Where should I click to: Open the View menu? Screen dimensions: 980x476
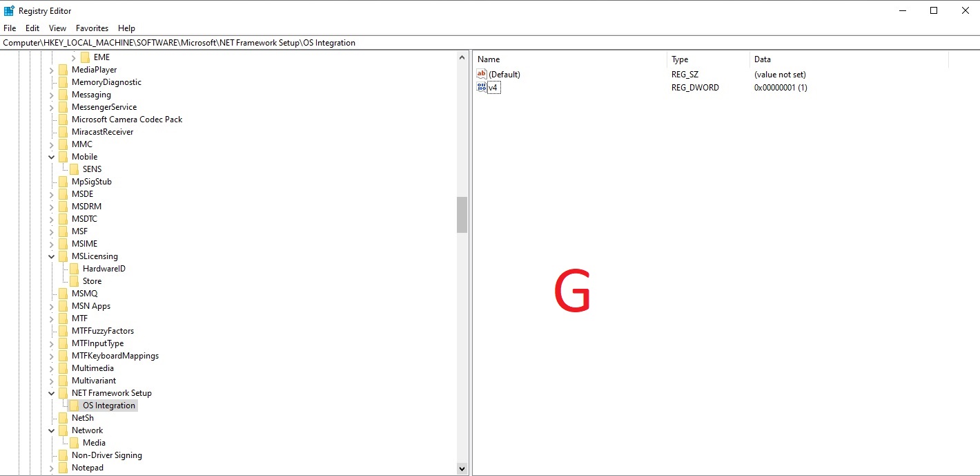click(x=57, y=28)
